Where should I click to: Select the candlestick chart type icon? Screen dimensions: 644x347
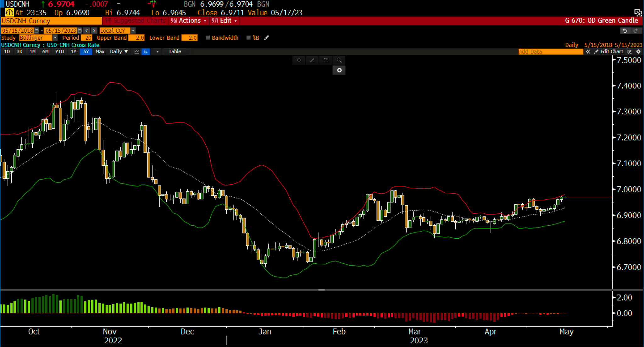pos(146,52)
